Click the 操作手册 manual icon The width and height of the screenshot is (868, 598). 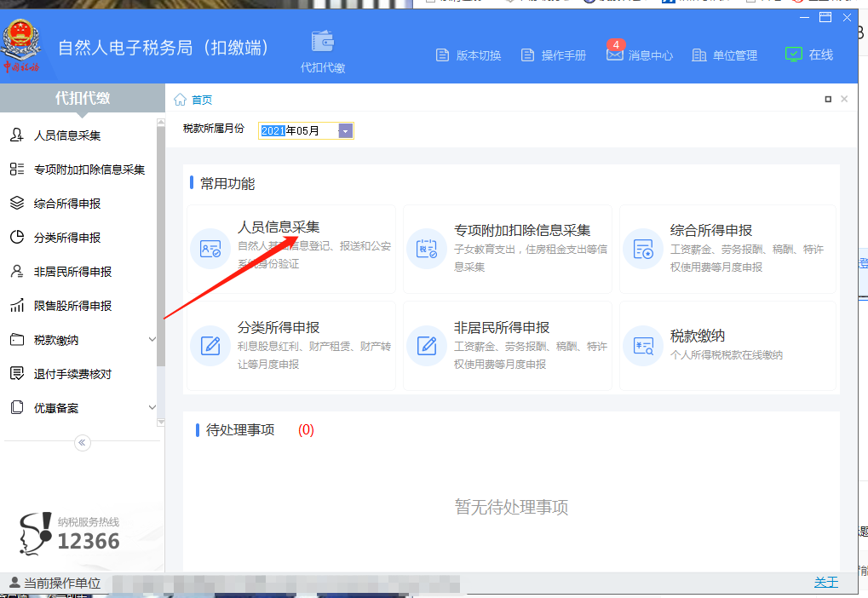tap(527, 55)
